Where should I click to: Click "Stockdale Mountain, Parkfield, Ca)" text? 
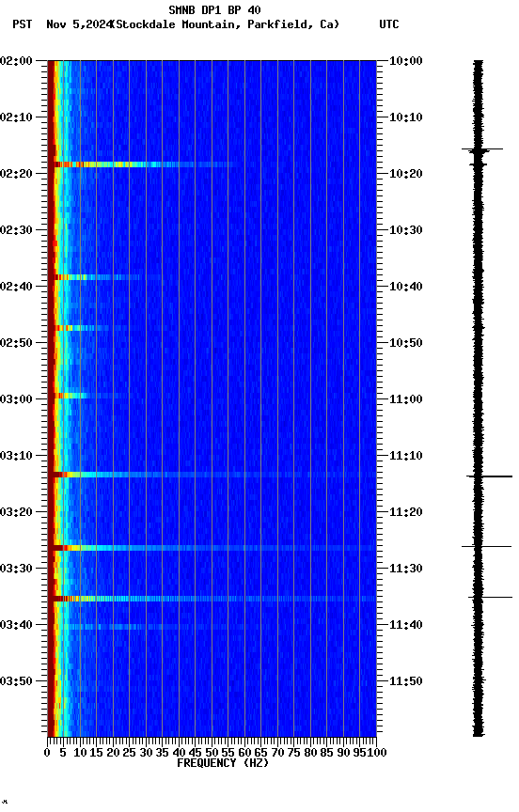(226, 24)
